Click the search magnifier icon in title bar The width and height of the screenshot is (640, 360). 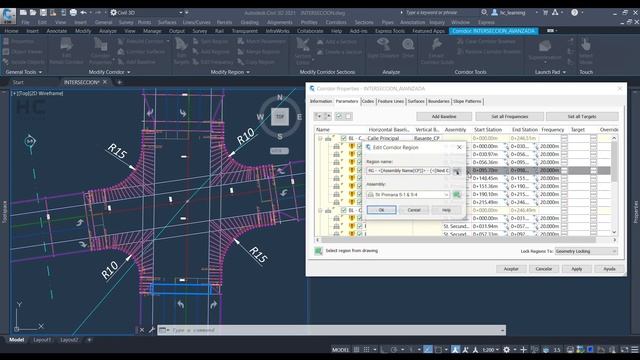click(484, 13)
